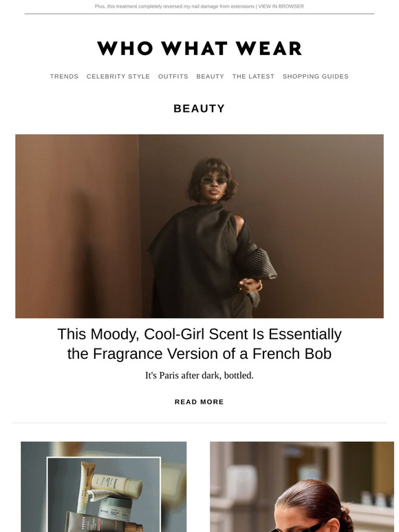Click the Who What Wear logo
This screenshot has width=399, height=532.
(199, 48)
